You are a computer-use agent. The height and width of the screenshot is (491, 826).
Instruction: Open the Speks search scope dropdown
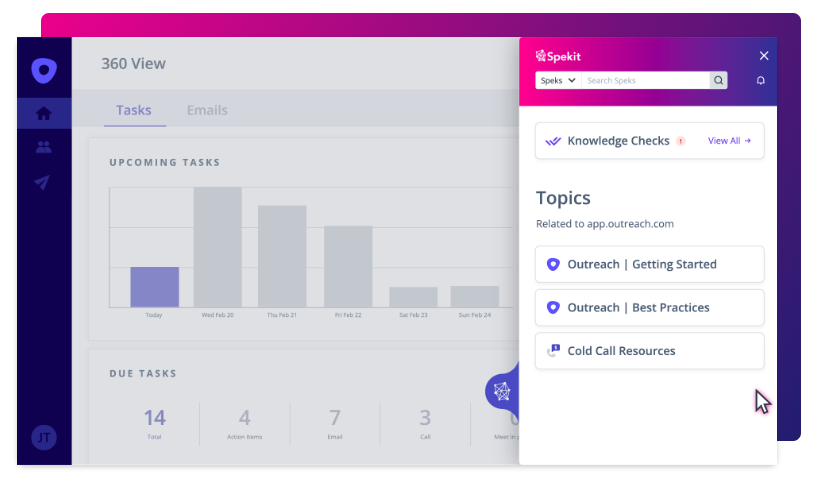coord(558,80)
